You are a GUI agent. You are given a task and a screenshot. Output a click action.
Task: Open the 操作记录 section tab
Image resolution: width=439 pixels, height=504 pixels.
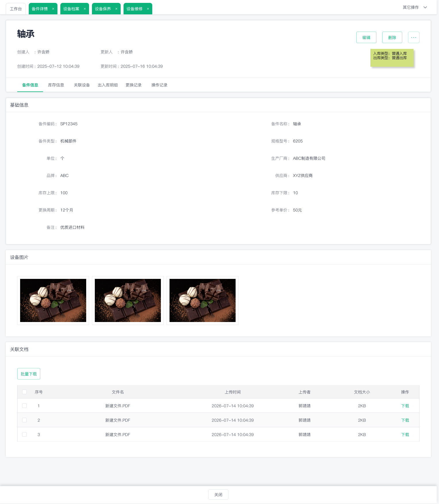tap(159, 85)
